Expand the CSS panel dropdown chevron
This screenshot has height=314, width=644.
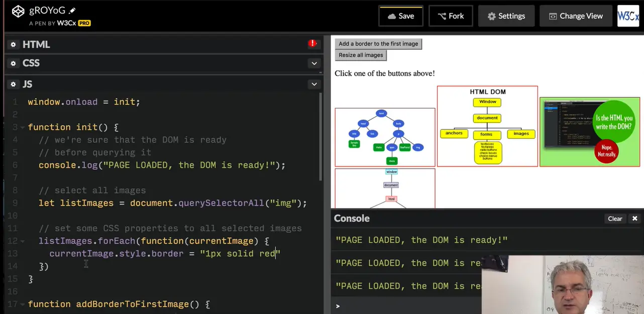click(314, 63)
